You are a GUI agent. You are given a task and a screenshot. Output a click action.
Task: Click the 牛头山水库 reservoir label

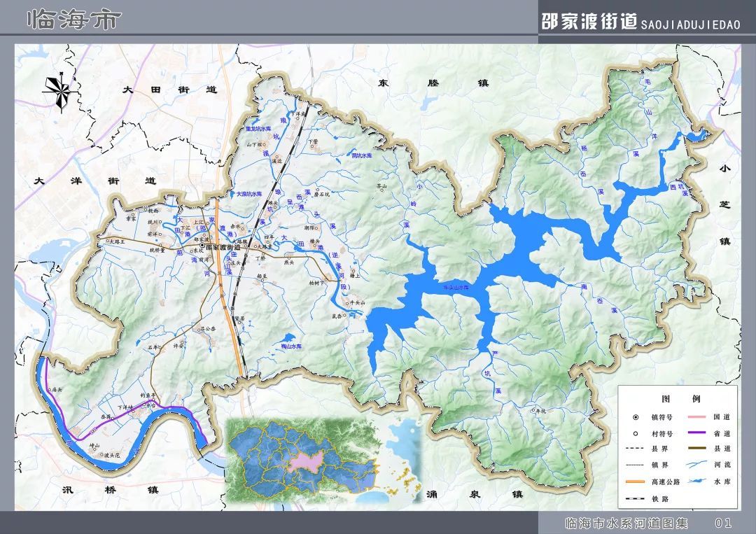point(456,287)
